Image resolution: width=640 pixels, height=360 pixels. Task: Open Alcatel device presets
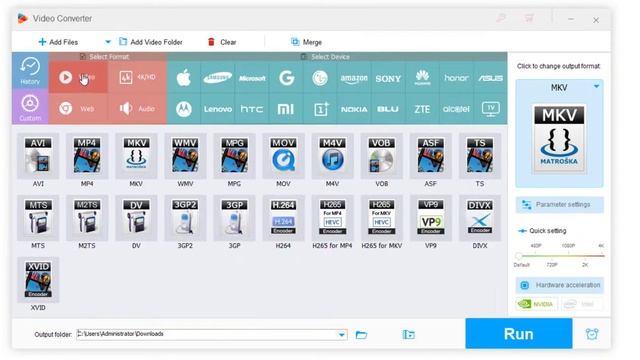456,109
